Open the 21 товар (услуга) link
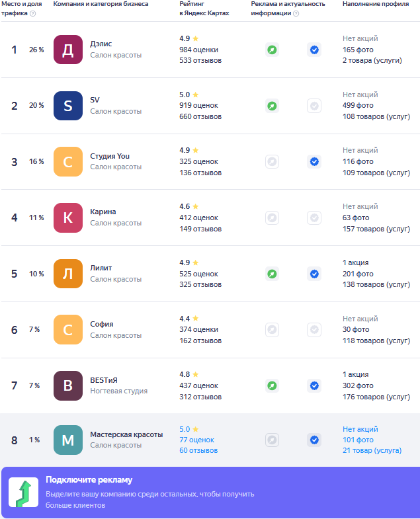This screenshot has width=420, height=519. (372, 451)
